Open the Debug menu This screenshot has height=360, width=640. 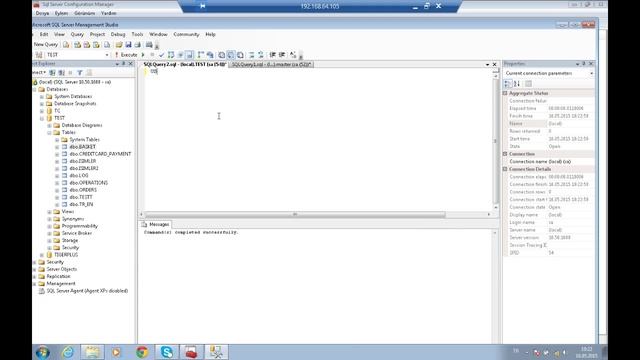(x=118, y=34)
